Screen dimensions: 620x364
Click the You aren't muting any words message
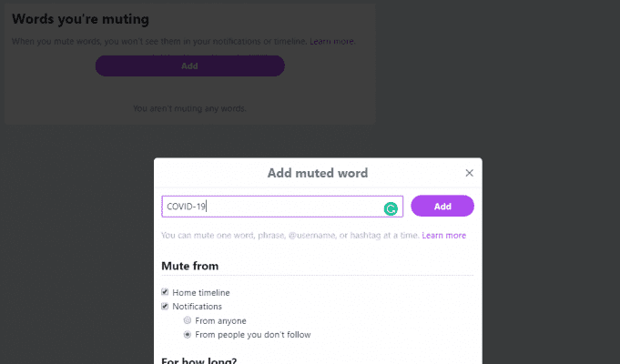click(x=189, y=108)
